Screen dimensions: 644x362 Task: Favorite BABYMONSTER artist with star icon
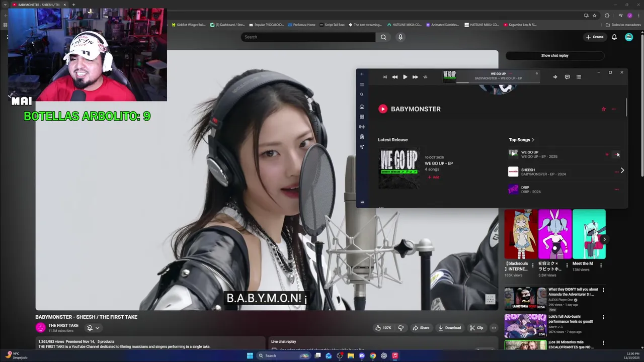pos(604,109)
